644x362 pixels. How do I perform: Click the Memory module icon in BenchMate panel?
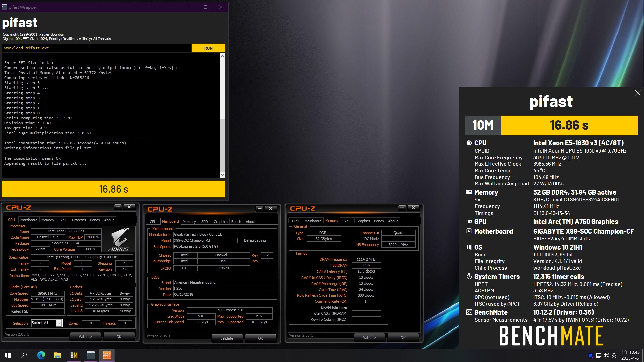[x=469, y=192]
